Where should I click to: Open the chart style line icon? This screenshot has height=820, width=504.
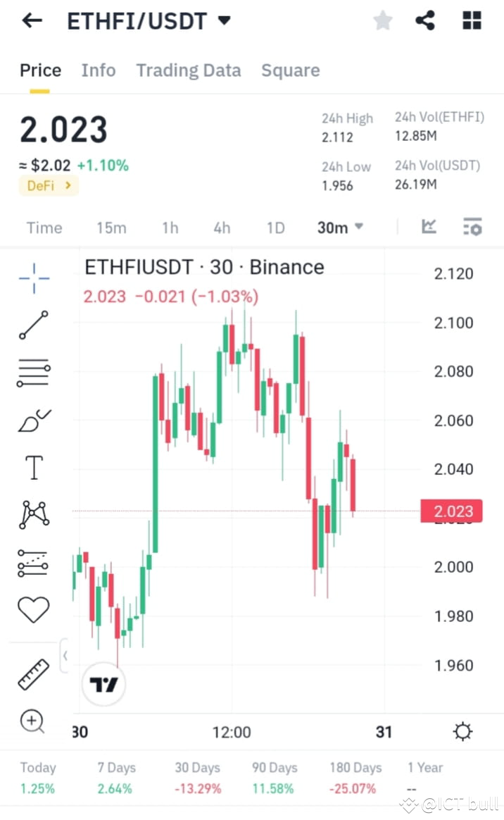(429, 226)
